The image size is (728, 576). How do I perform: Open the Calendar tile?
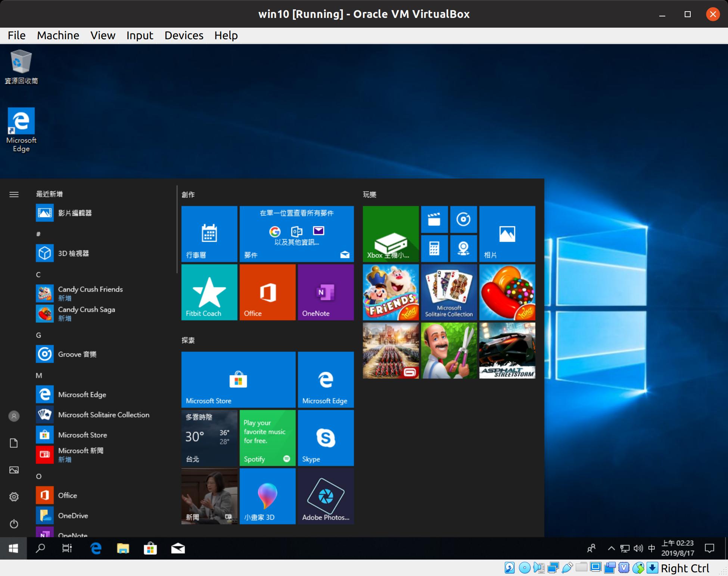coord(209,234)
